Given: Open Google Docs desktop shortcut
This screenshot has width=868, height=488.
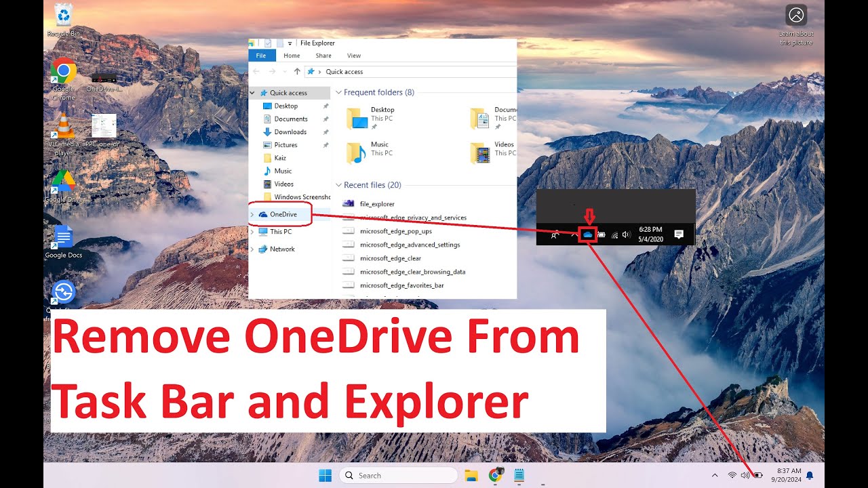Looking at the screenshot, I should click(x=64, y=242).
